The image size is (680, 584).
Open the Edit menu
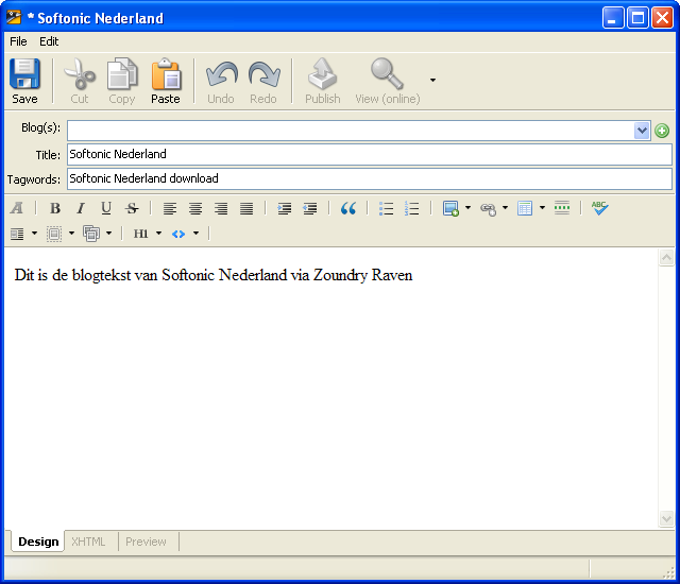pyautogui.click(x=49, y=42)
